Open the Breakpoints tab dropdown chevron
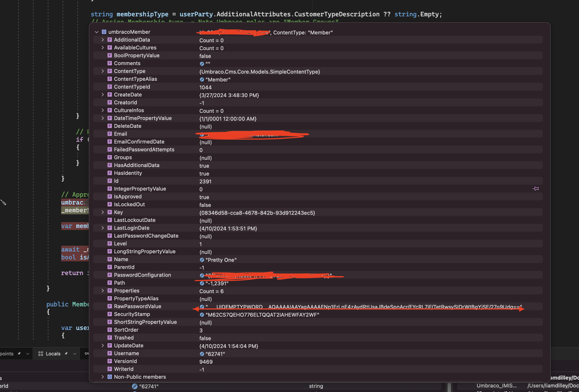Screen dimensions: 579x392 [x=28, y=354]
